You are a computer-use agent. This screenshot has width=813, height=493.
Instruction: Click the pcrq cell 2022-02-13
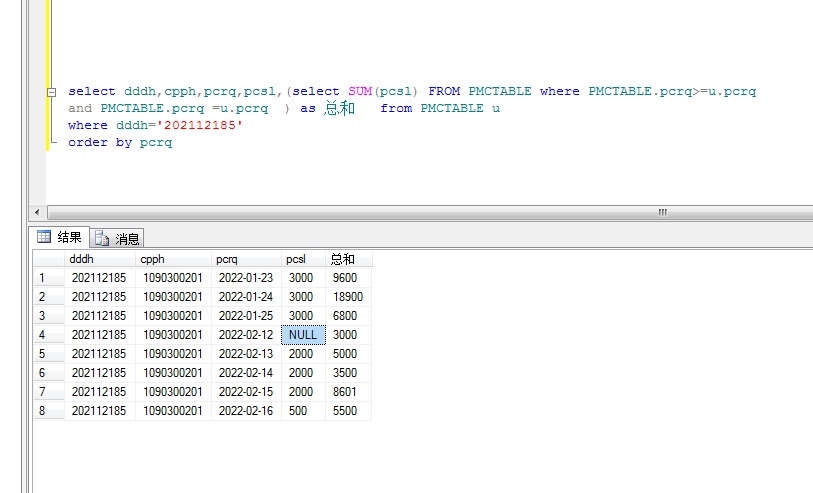(x=246, y=354)
